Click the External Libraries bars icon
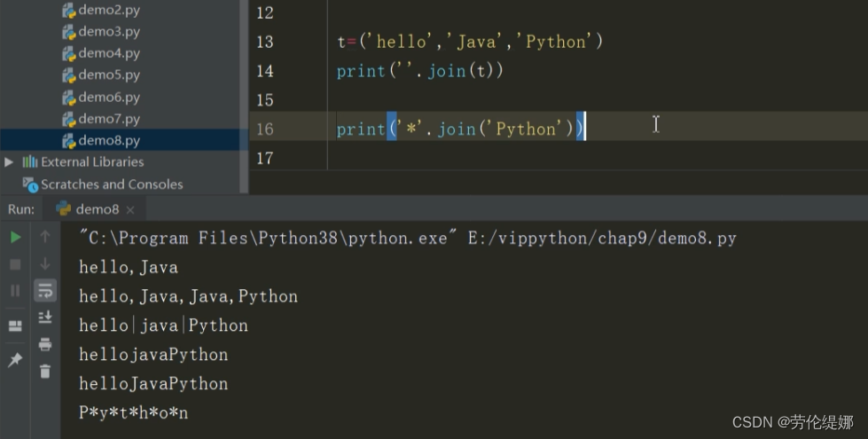This screenshot has height=439, width=868. (30, 161)
